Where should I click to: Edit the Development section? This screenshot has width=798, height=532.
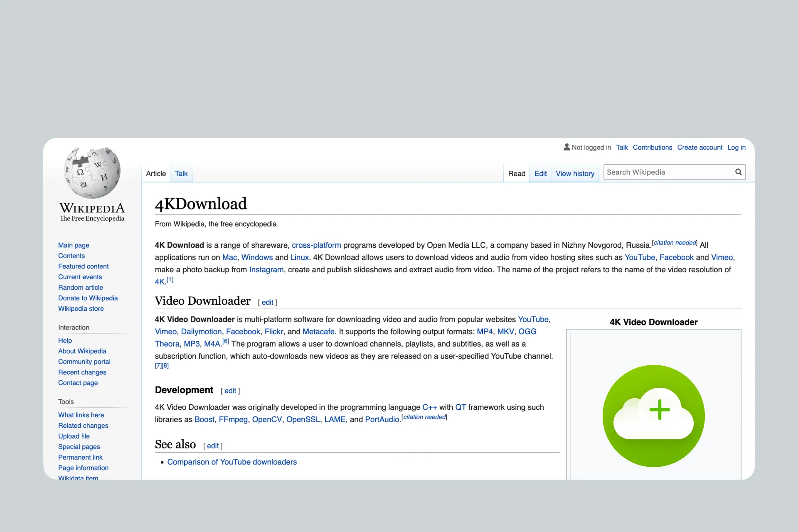[230, 391]
